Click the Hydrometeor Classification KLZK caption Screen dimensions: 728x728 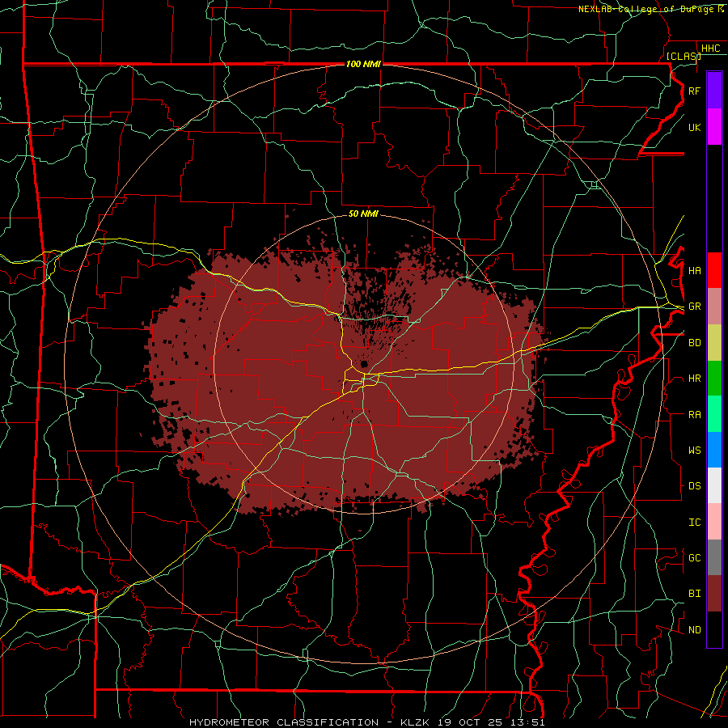[x=366, y=722]
